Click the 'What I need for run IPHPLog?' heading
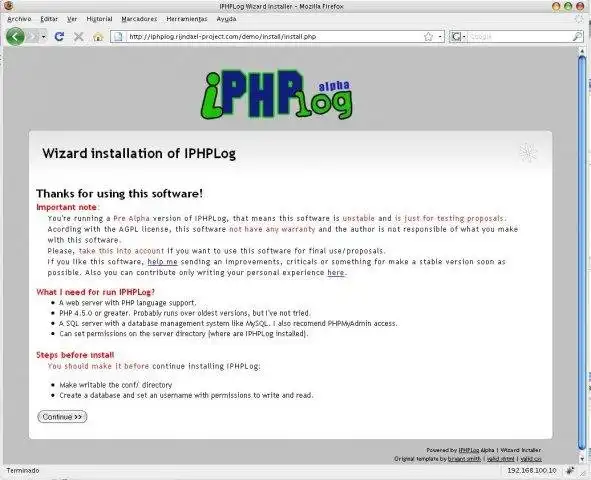The width and height of the screenshot is (591, 480). (x=95, y=292)
